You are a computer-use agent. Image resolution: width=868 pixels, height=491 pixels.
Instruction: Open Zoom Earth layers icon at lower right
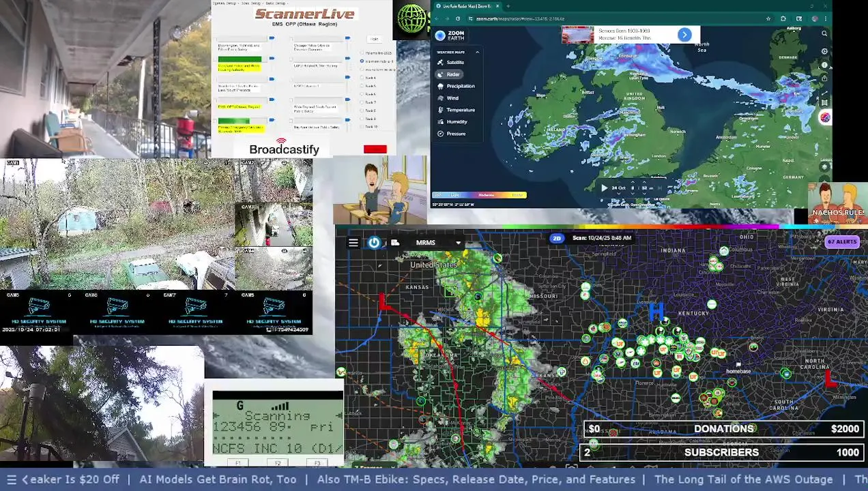(824, 166)
